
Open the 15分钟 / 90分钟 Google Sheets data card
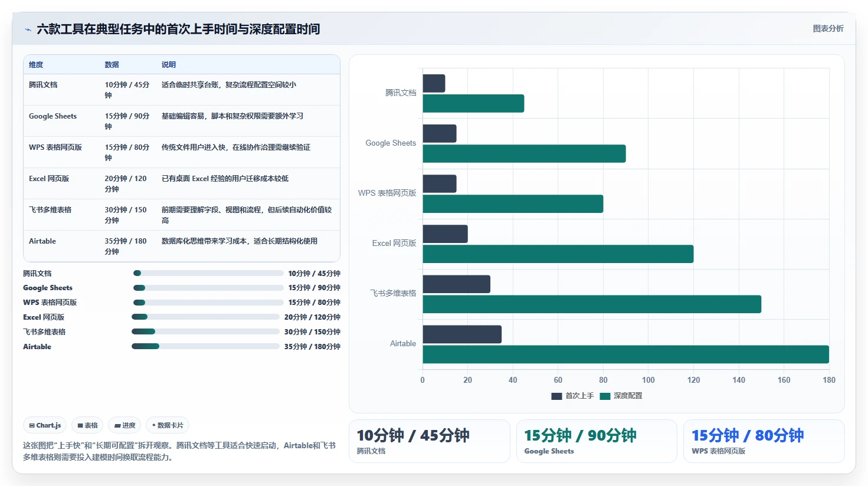pos(597,441)
